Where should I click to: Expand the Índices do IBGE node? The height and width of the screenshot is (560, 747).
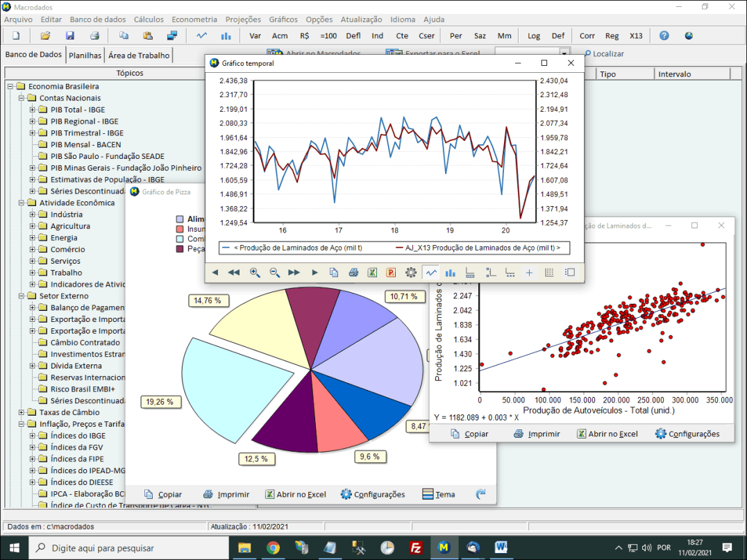[33, 436]
